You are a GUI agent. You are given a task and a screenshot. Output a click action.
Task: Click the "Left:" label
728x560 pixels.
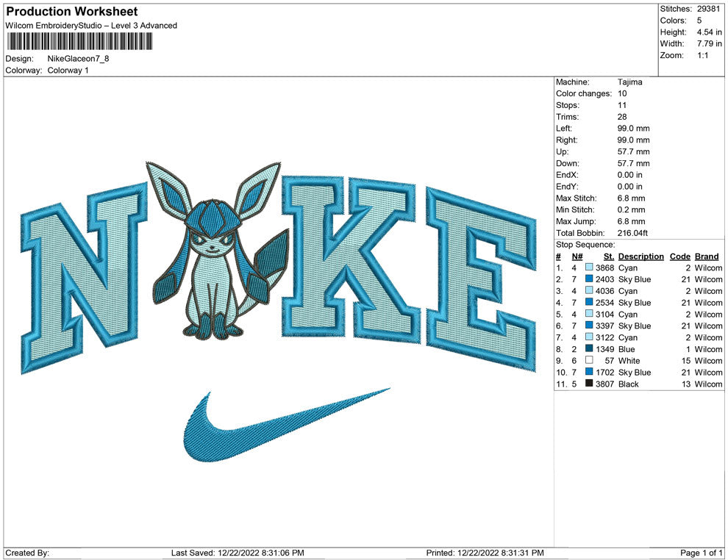563,129
